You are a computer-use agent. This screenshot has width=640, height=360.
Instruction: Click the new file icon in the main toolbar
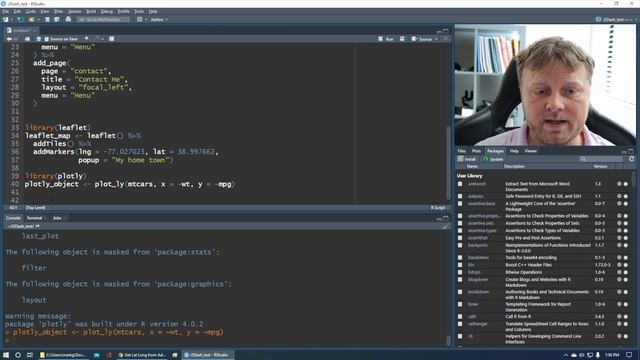5,19
